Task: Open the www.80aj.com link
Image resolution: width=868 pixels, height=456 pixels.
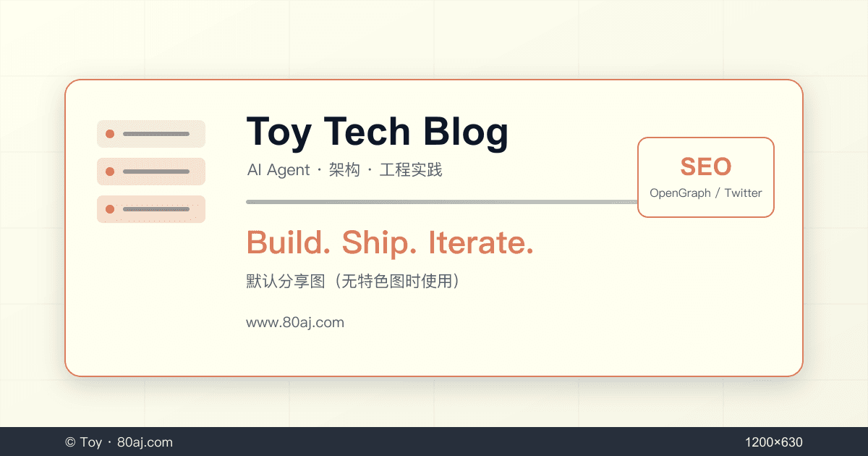Action: tap(295, 323)
